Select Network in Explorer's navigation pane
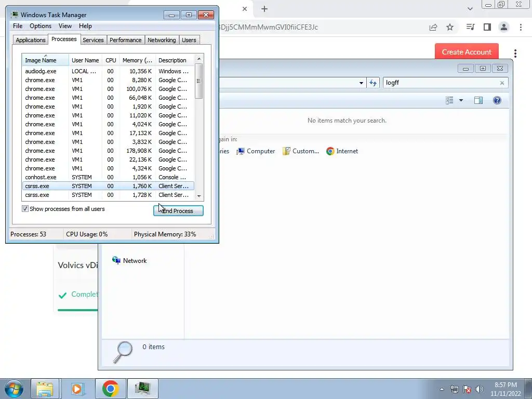Screen dimensions: 532x399 (x=129, y=261)
